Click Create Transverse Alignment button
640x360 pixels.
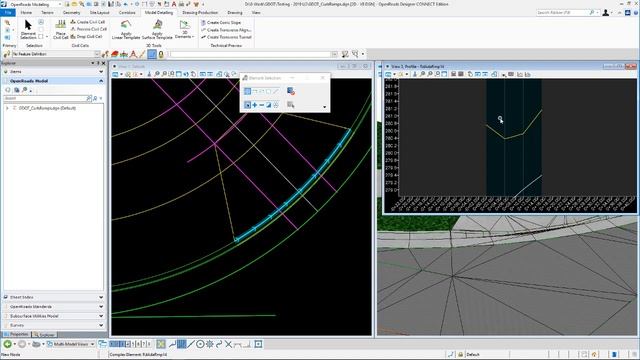pos(226,30)
